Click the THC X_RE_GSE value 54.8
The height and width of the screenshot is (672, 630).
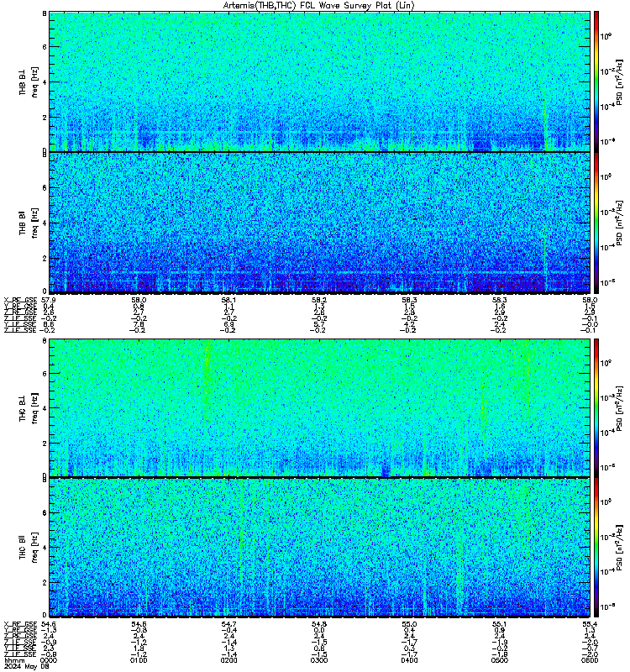319,624
